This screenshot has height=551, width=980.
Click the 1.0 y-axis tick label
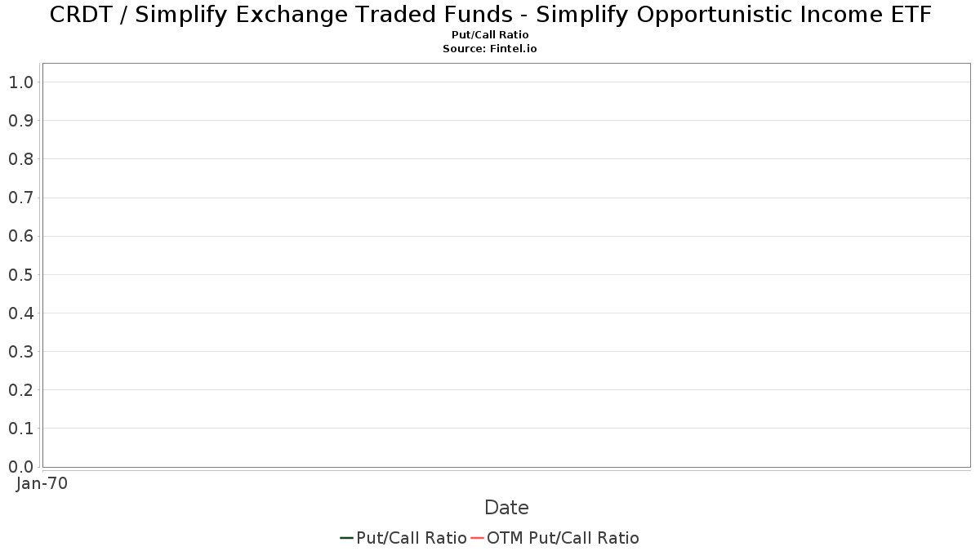[20, 82]
